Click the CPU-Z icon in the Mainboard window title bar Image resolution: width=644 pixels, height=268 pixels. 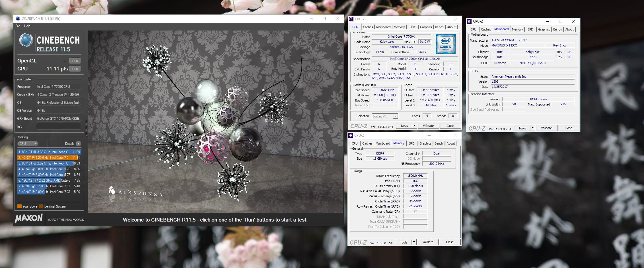[x=469, y=21]
